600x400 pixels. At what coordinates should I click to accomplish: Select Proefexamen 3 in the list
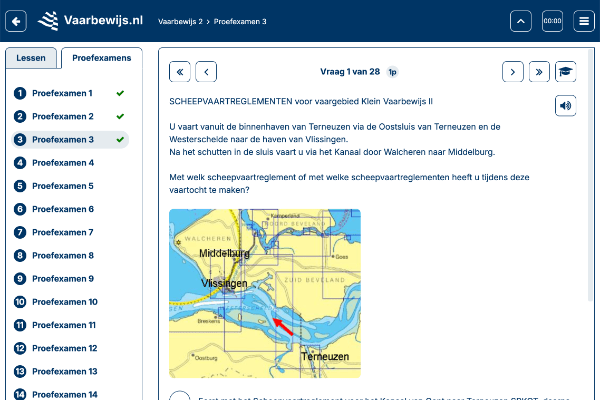[x=70, y=140]
